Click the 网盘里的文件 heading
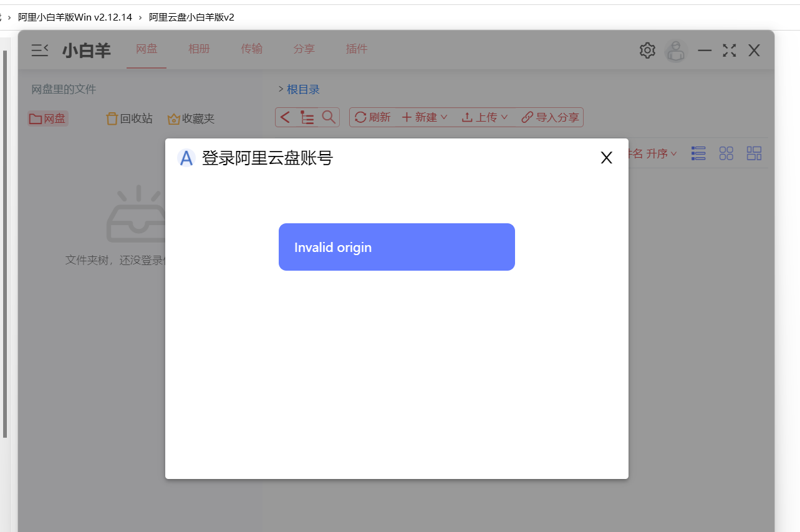 64,90
